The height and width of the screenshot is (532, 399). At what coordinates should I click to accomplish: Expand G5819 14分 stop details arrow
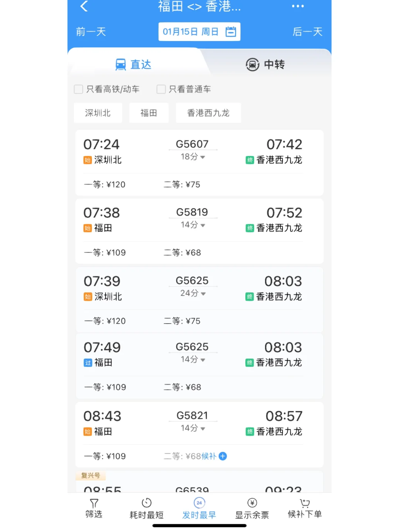pyautogui.click(x=202, y=225)
